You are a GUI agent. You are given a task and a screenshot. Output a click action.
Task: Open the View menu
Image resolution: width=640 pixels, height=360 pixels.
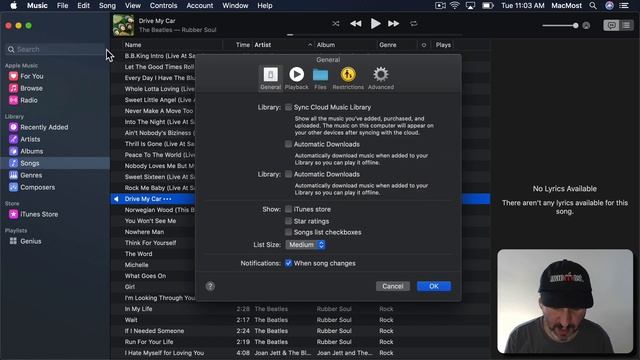pyautogui.click(x=133, y=6)
